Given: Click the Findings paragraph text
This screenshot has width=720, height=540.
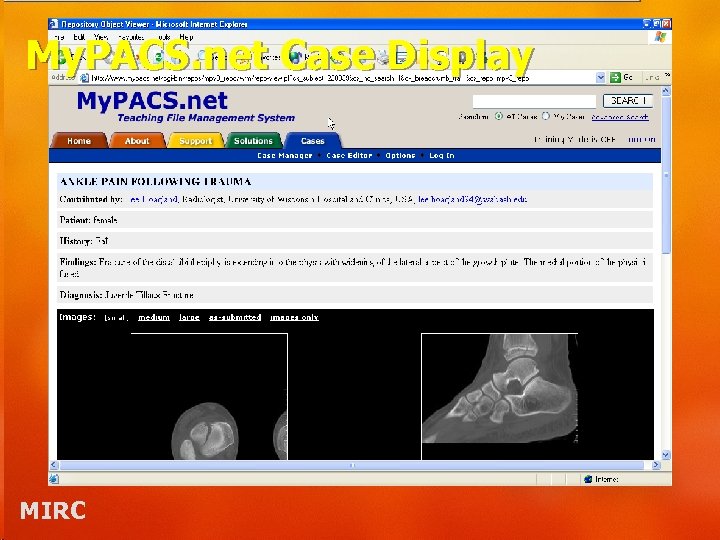Looking at the screenshot, I should [353, 268].
